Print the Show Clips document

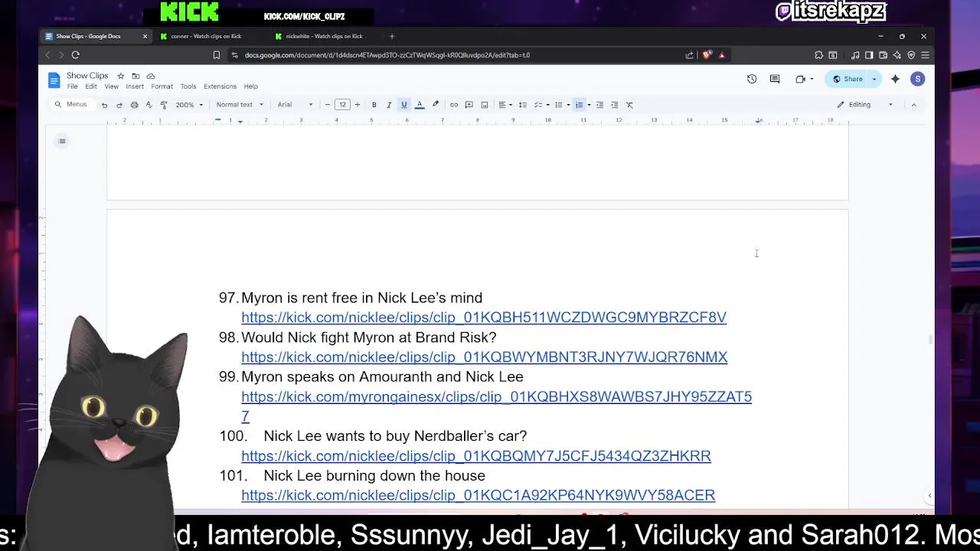point(134,105)
